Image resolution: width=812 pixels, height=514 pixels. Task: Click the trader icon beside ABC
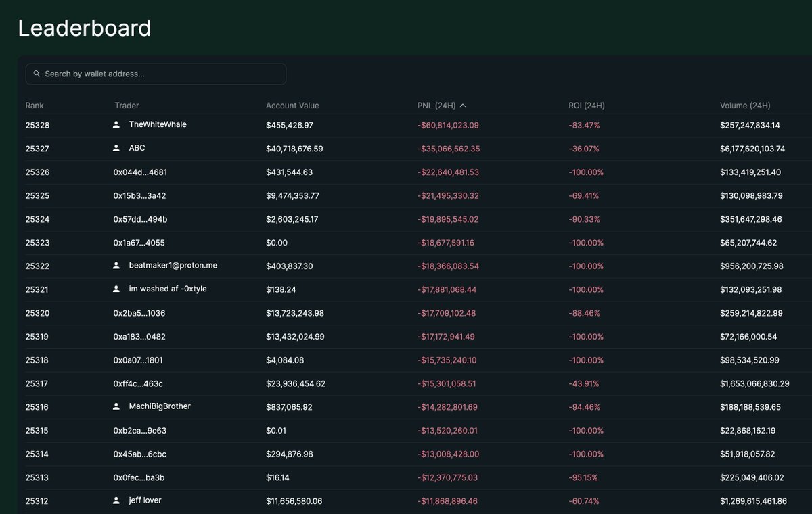(116, 148)
